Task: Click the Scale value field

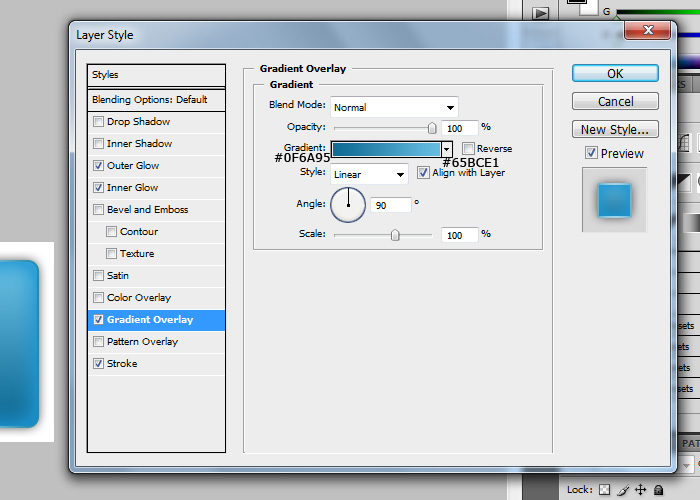Action: click(x=459, y=235)
